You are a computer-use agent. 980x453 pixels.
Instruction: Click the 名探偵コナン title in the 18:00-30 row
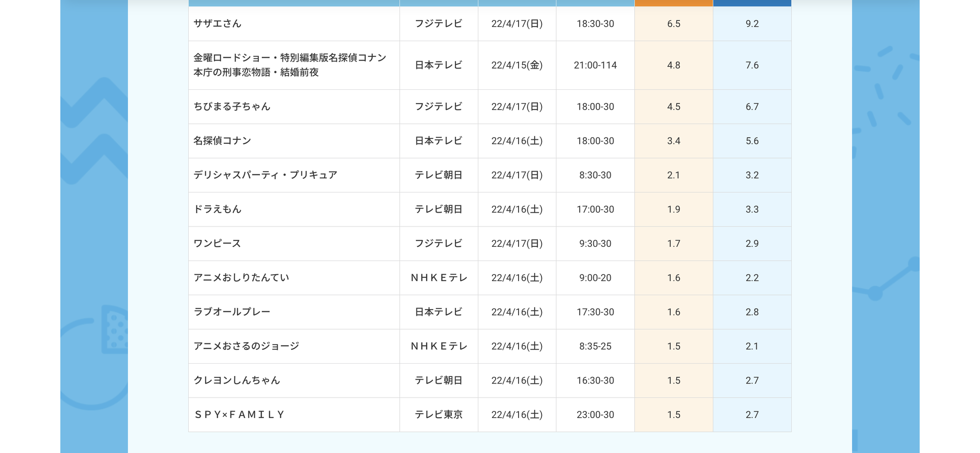click(x=222, y=141)
